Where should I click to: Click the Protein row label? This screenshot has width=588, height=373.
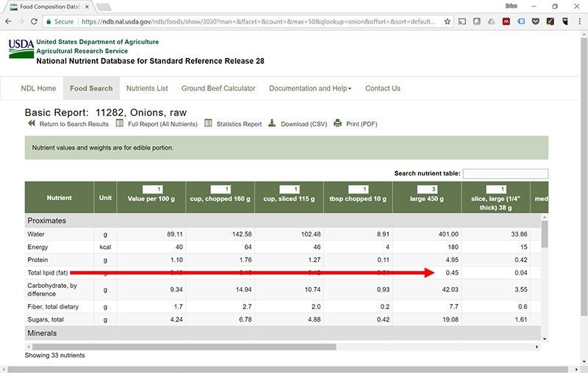pyautogui.click(x=37, y=260)
